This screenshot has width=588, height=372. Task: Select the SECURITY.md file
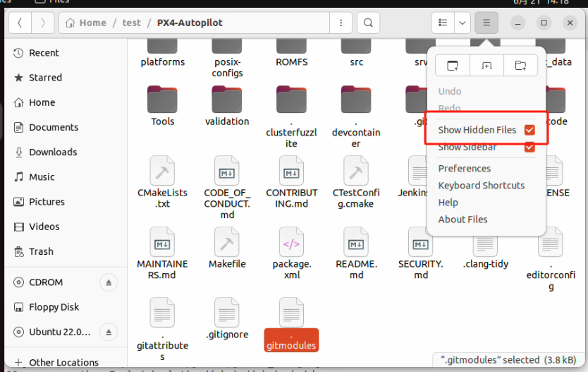[x=420, y=253]
